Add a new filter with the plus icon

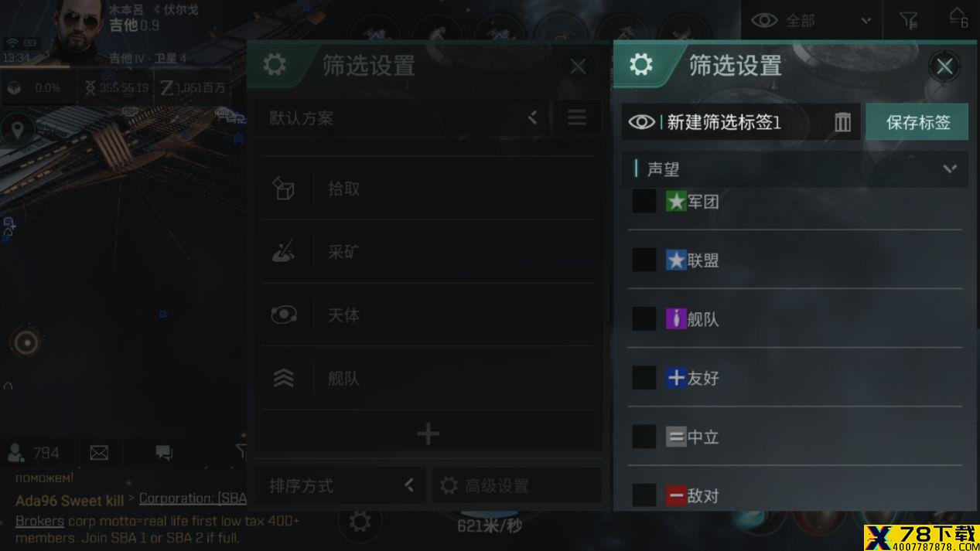coord(428,434)
